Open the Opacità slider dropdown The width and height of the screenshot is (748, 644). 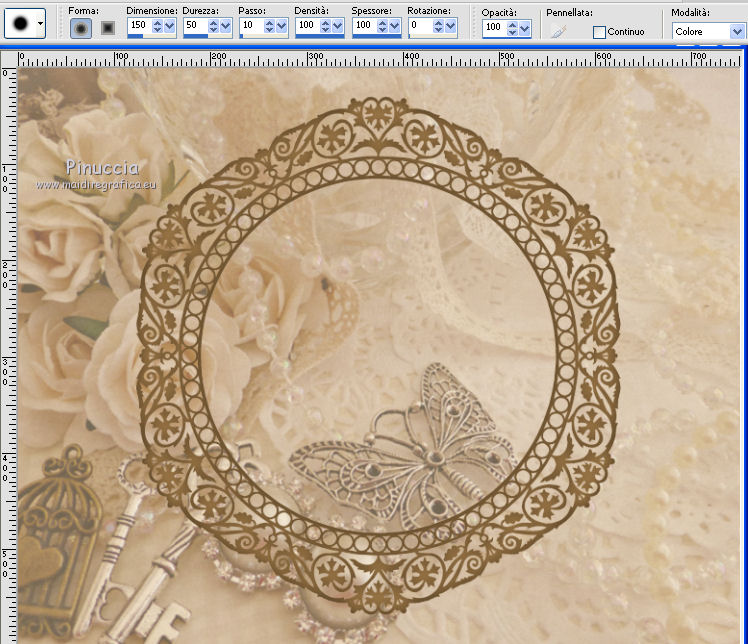524,29
